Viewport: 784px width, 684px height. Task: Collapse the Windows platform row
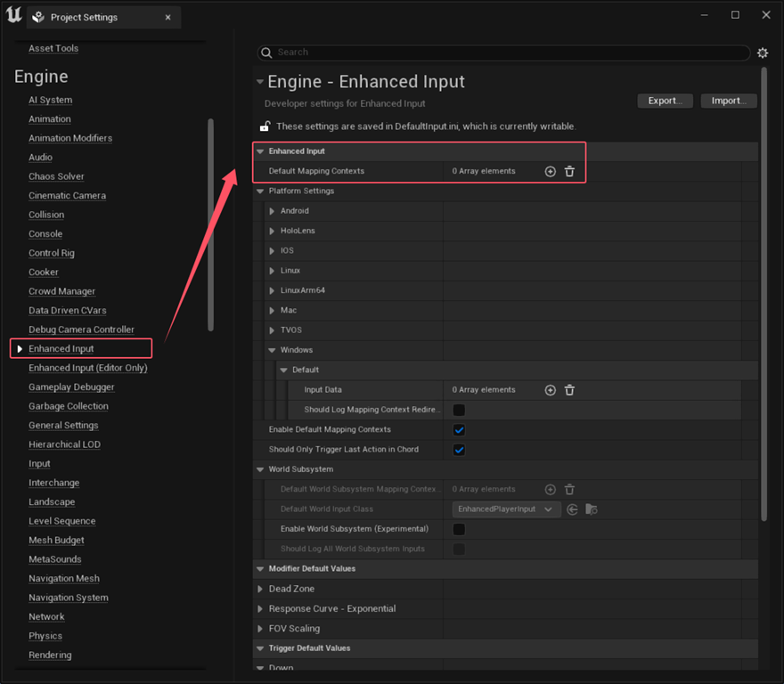click(x=272, y=350)
